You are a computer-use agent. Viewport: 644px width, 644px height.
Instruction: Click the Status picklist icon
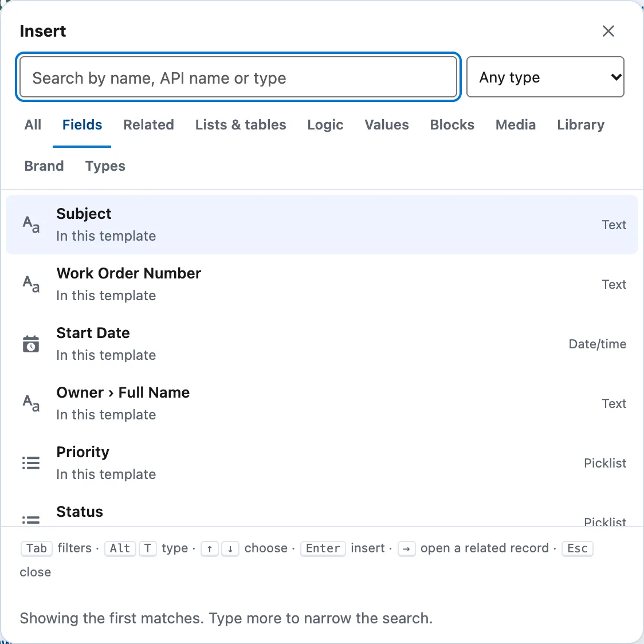(31, 520)
